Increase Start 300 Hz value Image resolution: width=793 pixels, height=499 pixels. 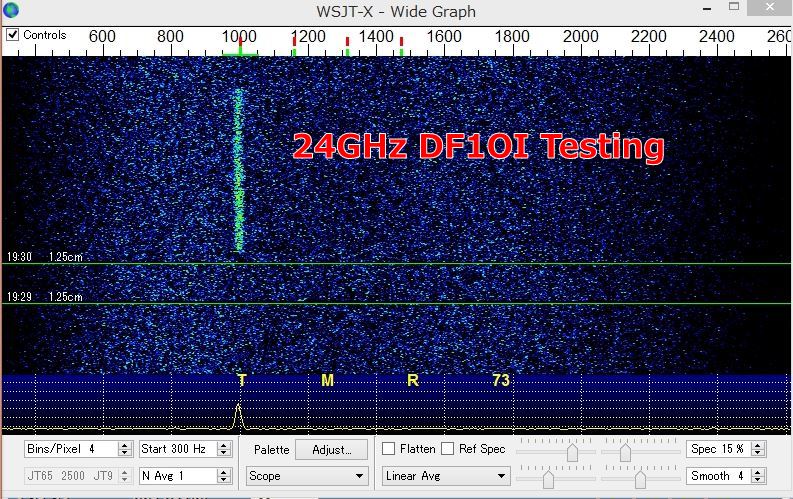pyautogui.click(x=224, y=445)
